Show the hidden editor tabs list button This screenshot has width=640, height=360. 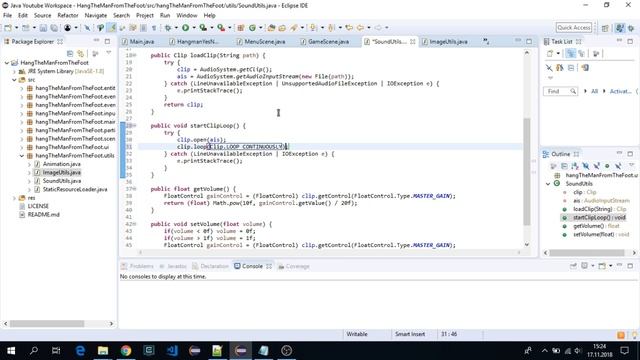(486, 41)
